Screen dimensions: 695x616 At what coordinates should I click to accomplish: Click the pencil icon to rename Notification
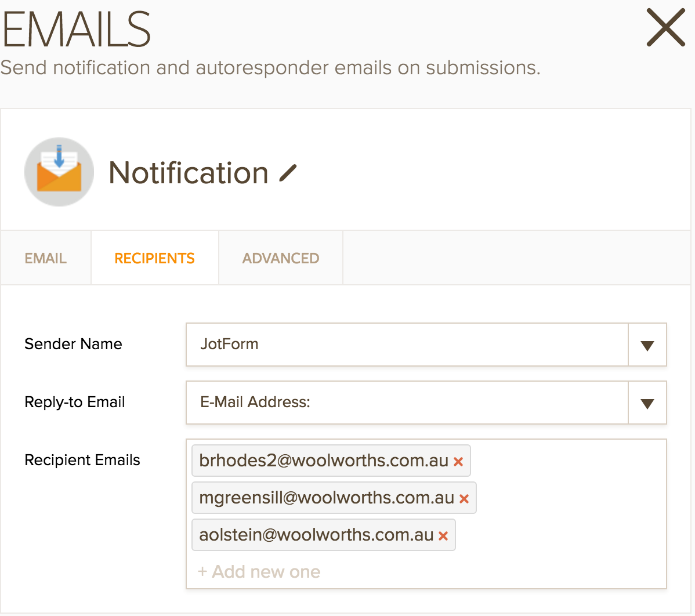point(288,173)
